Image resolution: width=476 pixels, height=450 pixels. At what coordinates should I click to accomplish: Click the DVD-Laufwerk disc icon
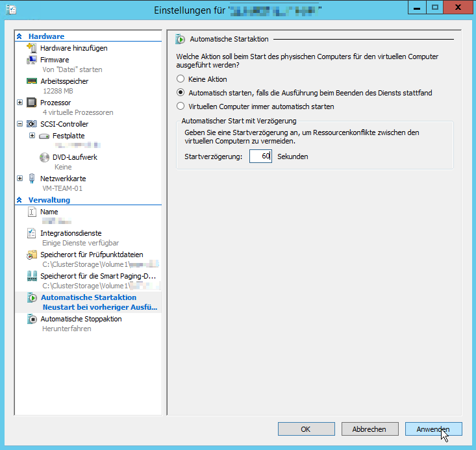(x=44, y=157)
